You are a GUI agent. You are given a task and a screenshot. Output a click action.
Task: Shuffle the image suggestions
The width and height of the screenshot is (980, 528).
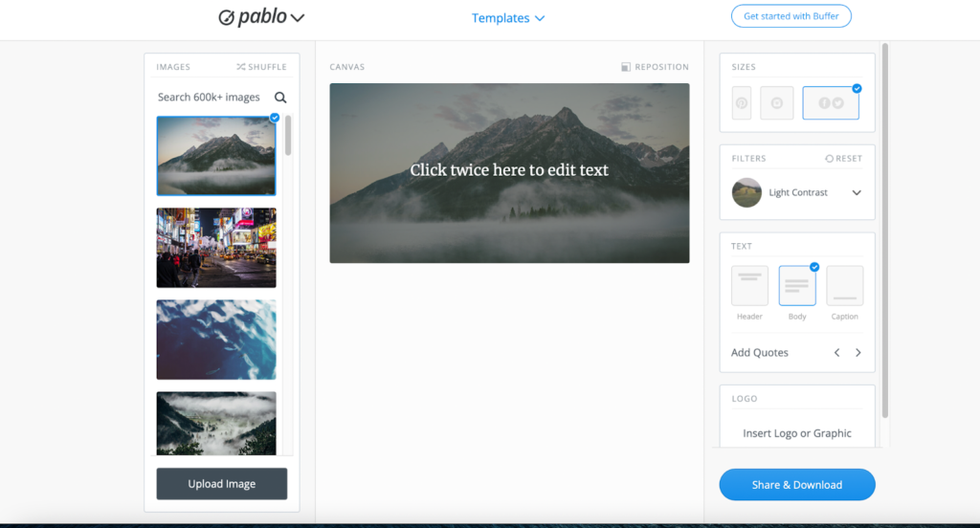click(x=261, y=67)
